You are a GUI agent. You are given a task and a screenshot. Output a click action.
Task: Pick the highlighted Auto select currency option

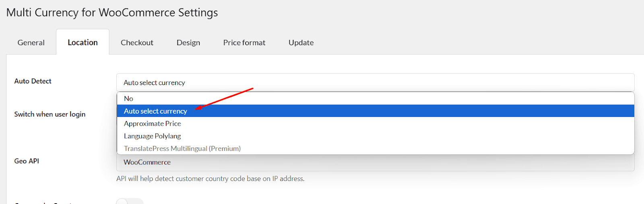click(x=375, y=111)
